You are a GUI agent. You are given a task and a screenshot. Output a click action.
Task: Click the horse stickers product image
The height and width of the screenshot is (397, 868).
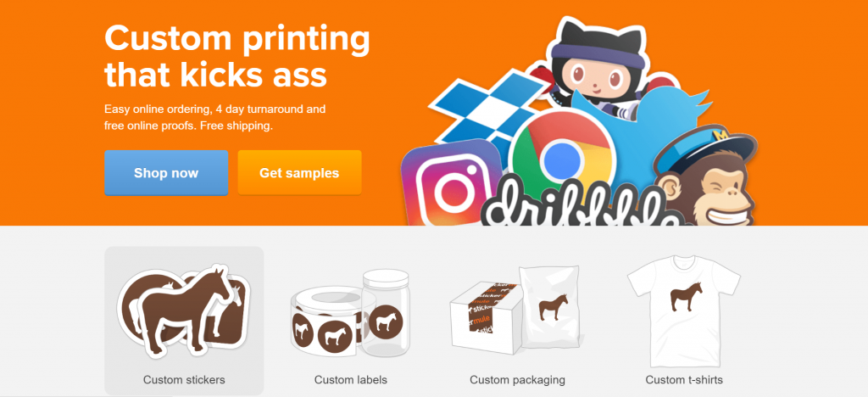[x=184, y=311]
